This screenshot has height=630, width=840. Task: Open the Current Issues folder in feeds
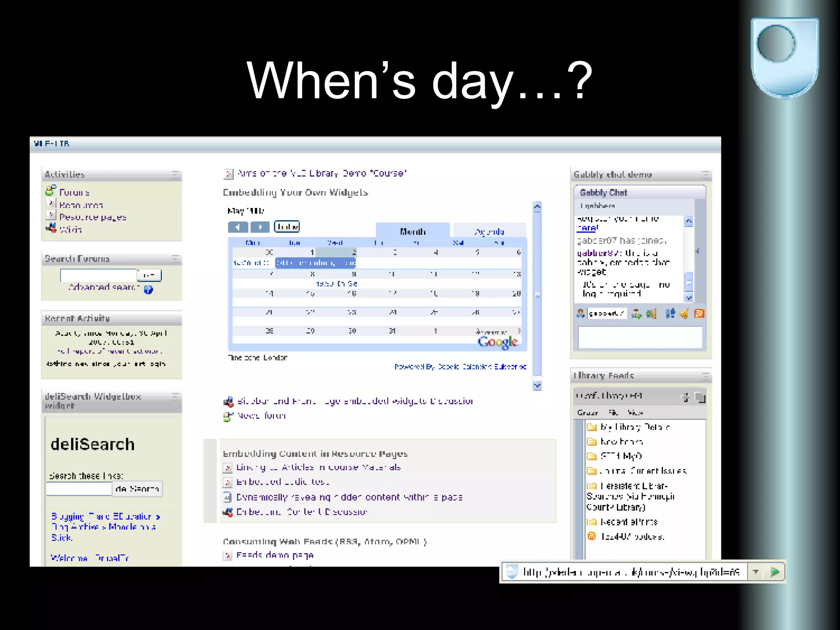(643, 471)
